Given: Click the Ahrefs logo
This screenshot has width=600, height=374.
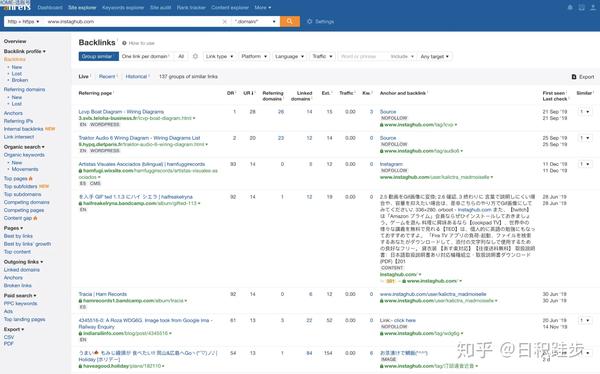Looking at the screenshot, I should 16,7.
